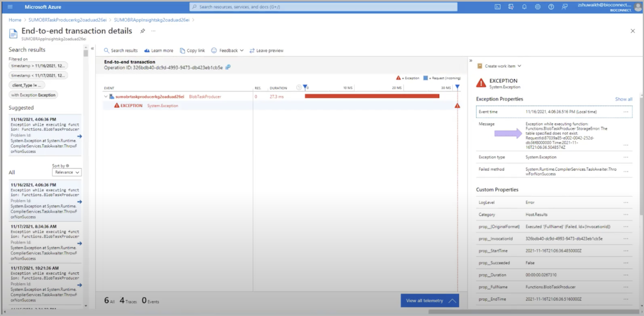Screen dimensions: 644x316
Task: Collapse the exception details pane chevron
Action: [x=471, y=60]
